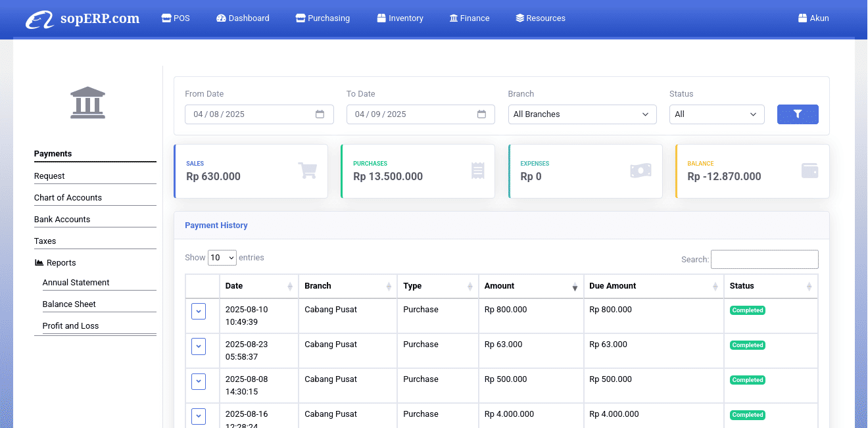Click the sopERP.com logo icon
The image size is (868, 428).
point(39,19)
